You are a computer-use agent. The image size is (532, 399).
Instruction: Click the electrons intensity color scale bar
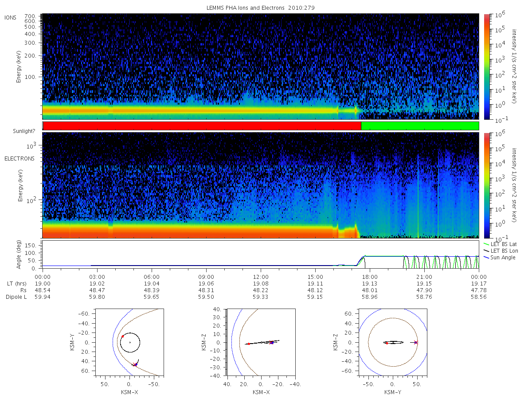[x=486, y=185]
